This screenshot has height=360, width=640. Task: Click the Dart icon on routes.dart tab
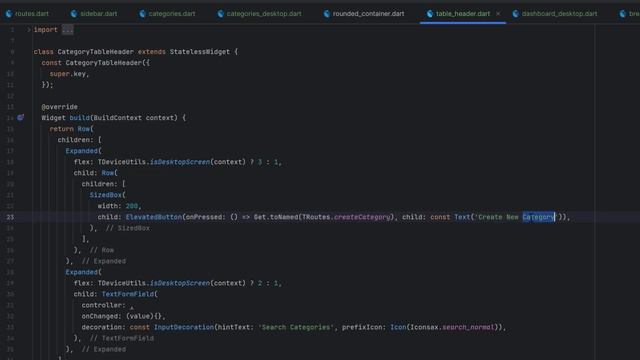click(x=9, y=13)
